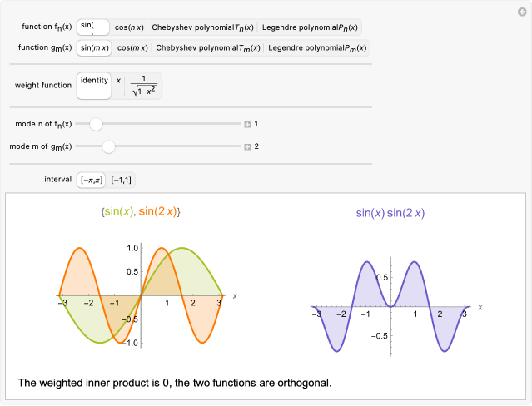Click the mode m slider thumb
532x406 pixels.
107,146
